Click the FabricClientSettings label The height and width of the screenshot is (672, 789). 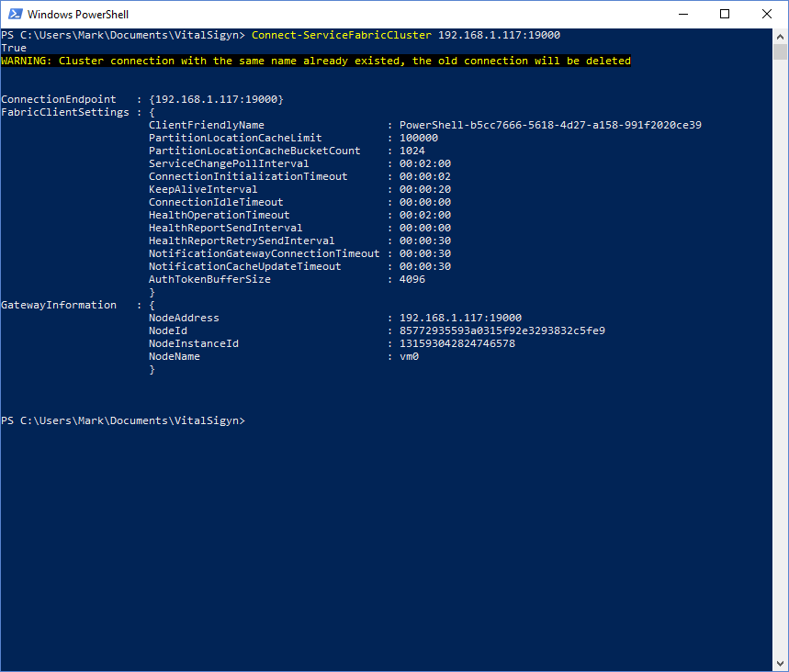[65, 112]
